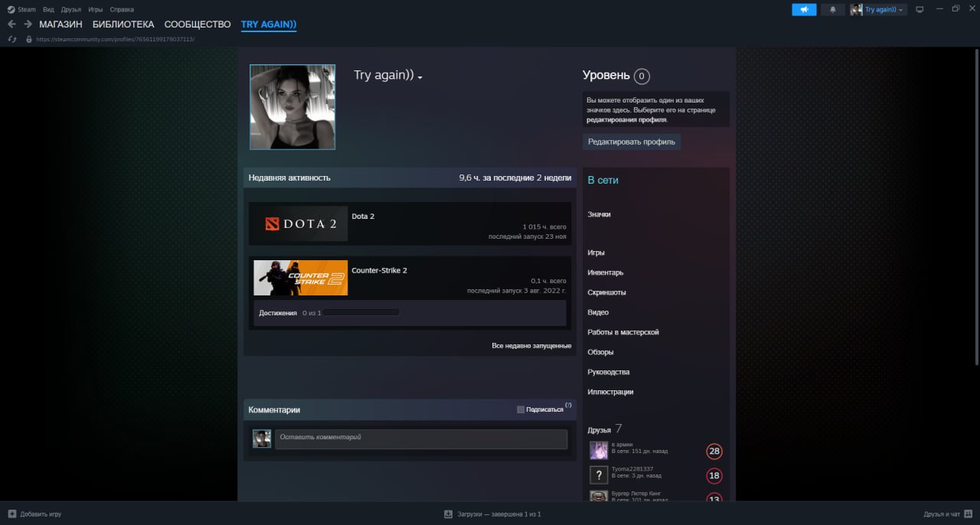
Task: Click the Counter-Strike 2 game banner
Action: tap(301, 278)
